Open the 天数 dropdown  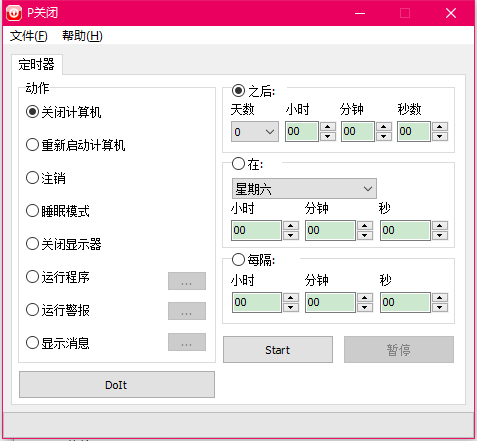click(255, 132)
